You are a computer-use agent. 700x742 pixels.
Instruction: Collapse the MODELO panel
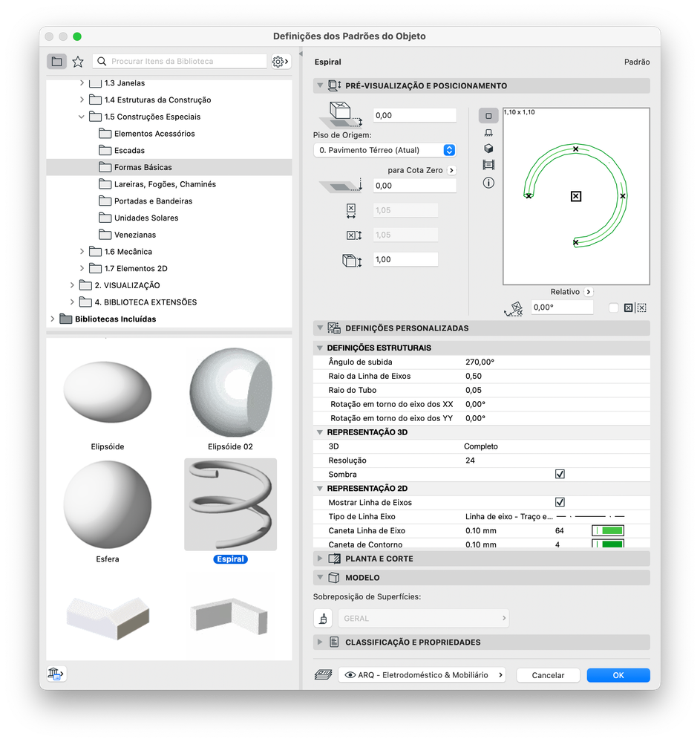(320, 578)
